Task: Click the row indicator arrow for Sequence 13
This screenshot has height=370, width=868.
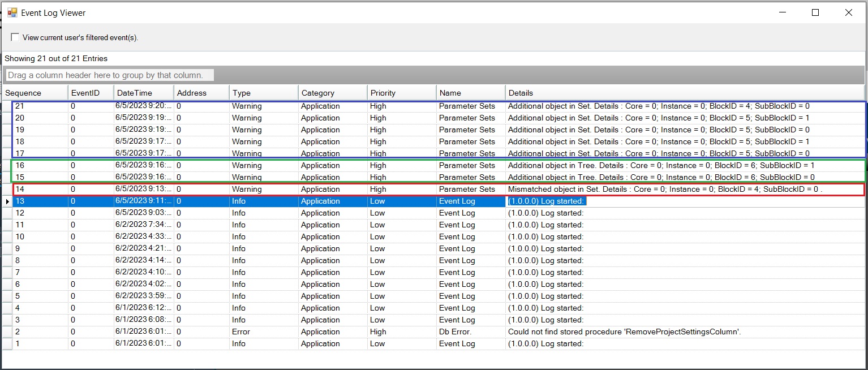Action: pos(7,201)
